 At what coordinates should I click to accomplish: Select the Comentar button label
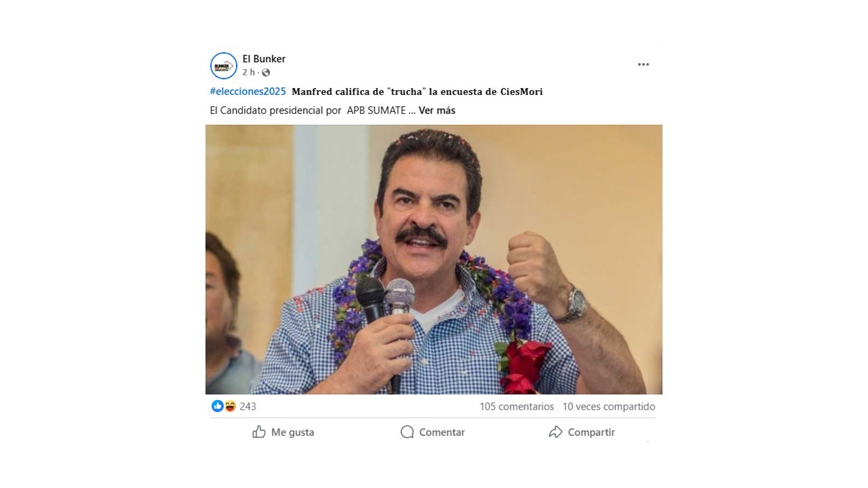442,432
